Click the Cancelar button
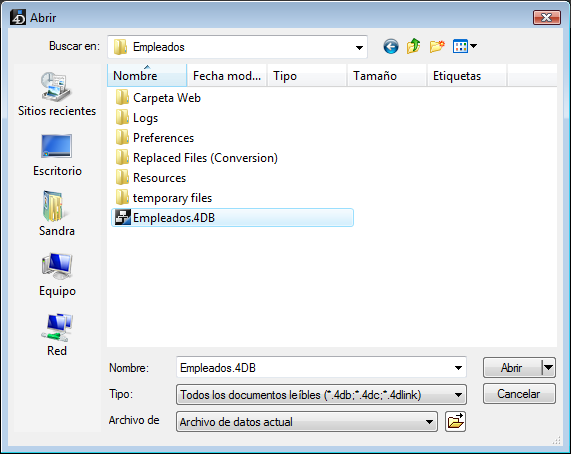This screenshot has width=571, height=454. [519, 394]
